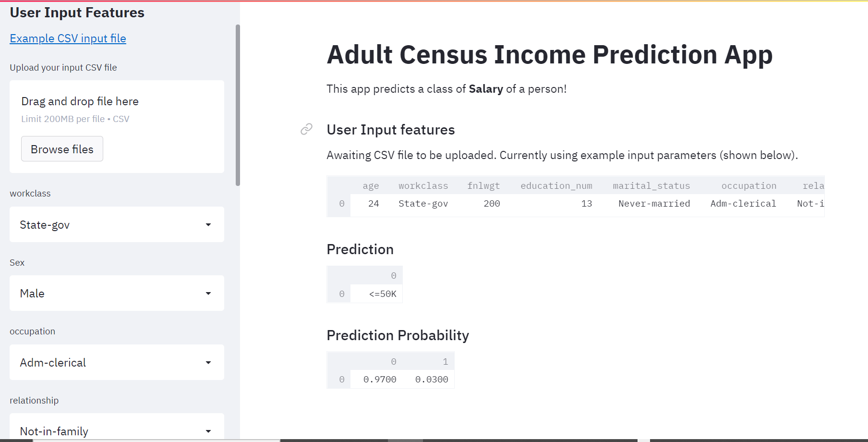
Task: Click the anchor link icon beside 'User Input features'
Action: [x=306, y=129]
